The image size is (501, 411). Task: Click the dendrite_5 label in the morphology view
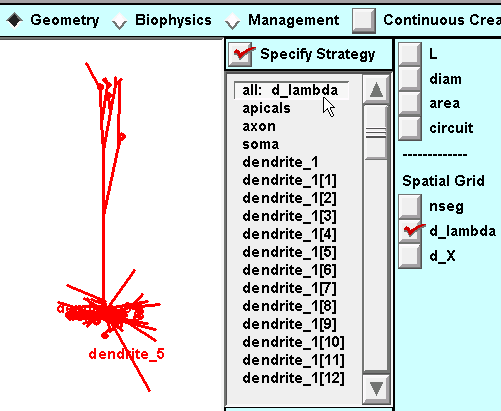[x=127, y=354]
